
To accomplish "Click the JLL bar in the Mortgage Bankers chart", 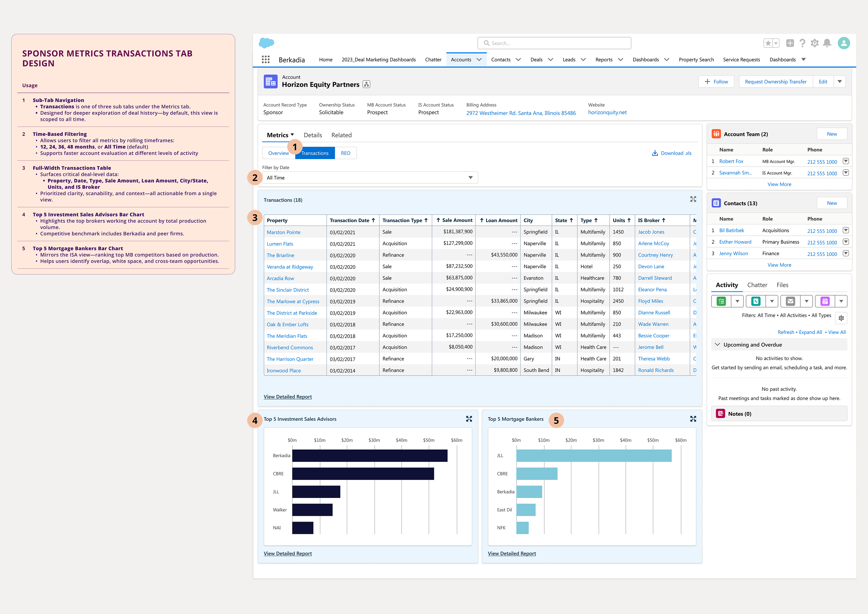I will tap(594, 456).
